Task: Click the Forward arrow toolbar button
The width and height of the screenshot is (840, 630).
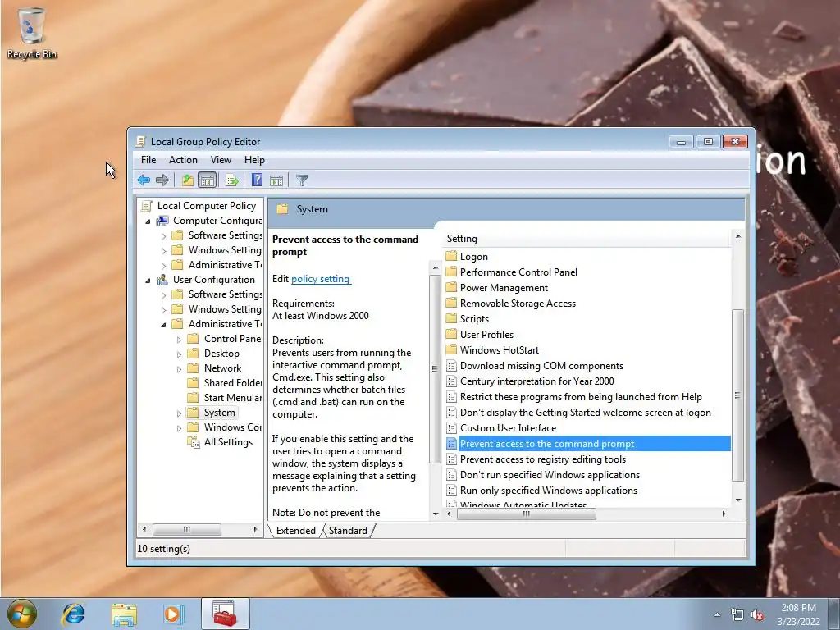Action: [x=162, y=180]
